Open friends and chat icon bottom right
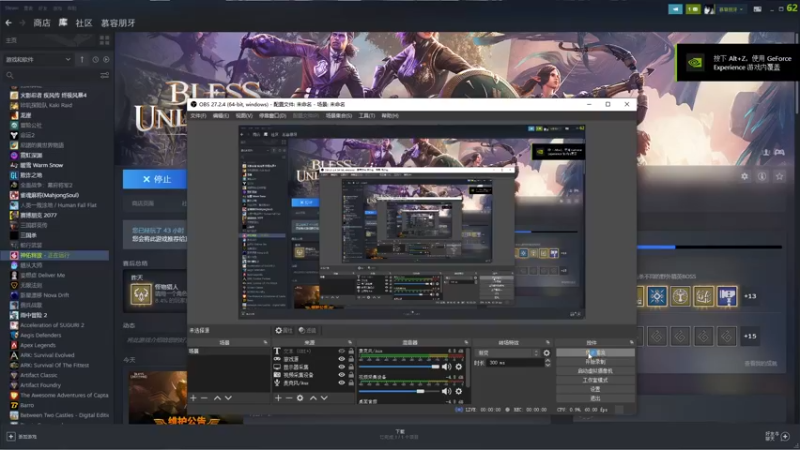The image size is (800, 450). [x=785, y=436]
